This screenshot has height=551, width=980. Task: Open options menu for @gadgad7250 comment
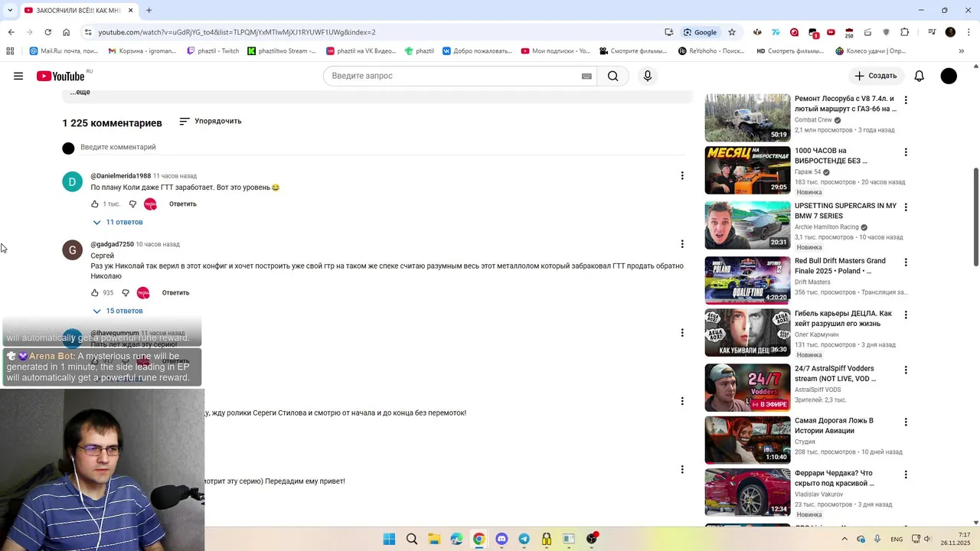coord(682,244)
